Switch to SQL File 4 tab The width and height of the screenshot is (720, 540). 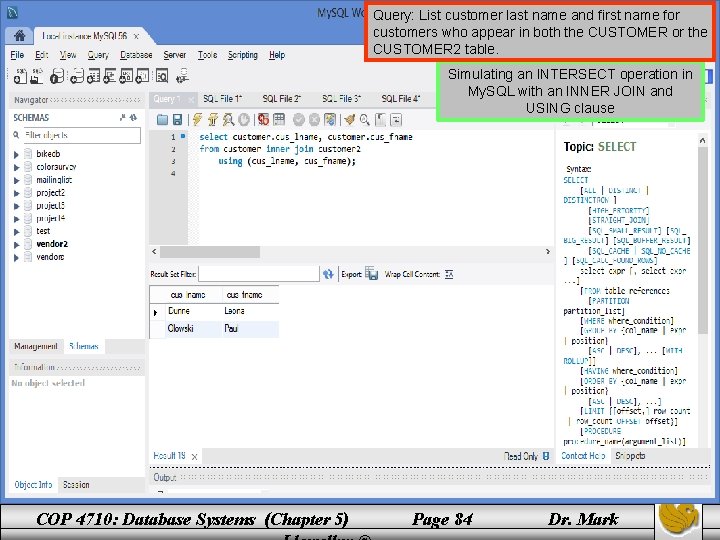(x=401, y=99)
